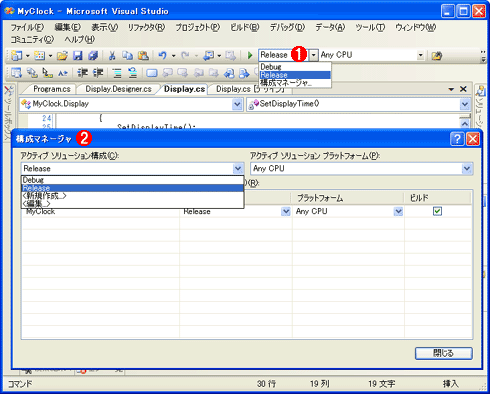
Task: Select <編集...> in the configuration list
Action: tap(133, 203)
